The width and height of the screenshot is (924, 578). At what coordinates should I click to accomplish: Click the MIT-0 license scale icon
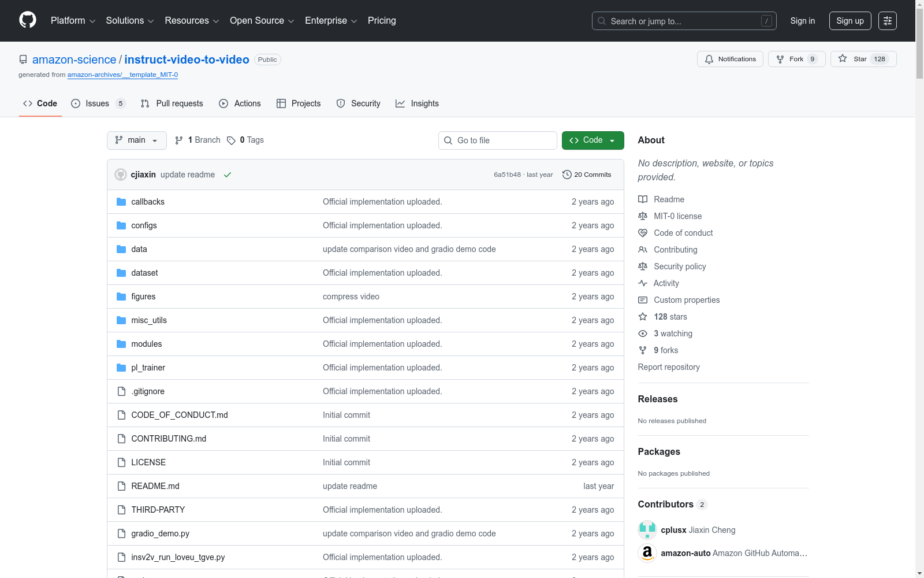(643, 216)
